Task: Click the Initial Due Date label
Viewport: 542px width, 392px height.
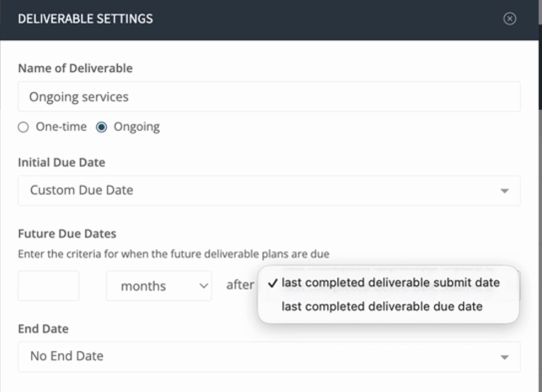Action: 62,163
